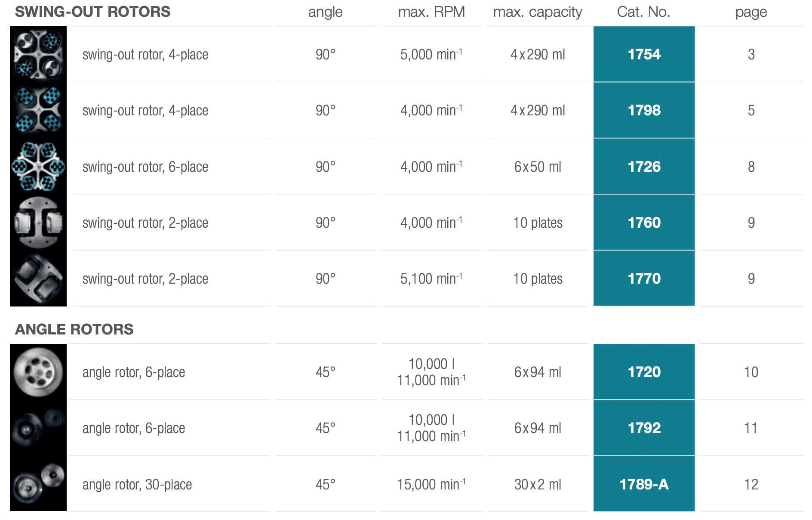This screenshot has width=812, height=520.
Task: Click the Cat. No. column header
Action: click(x=643, y=12)
